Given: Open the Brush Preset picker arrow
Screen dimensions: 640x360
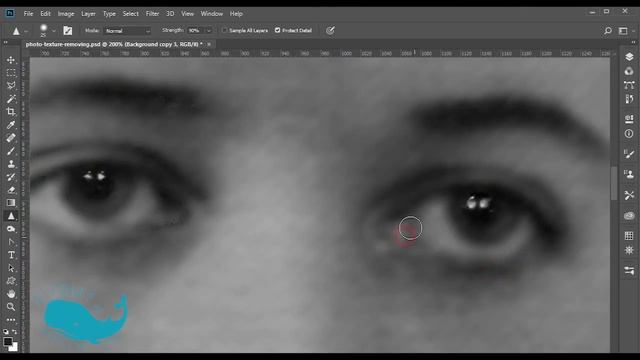Looking at the screenshot, I should click(53, 31).
